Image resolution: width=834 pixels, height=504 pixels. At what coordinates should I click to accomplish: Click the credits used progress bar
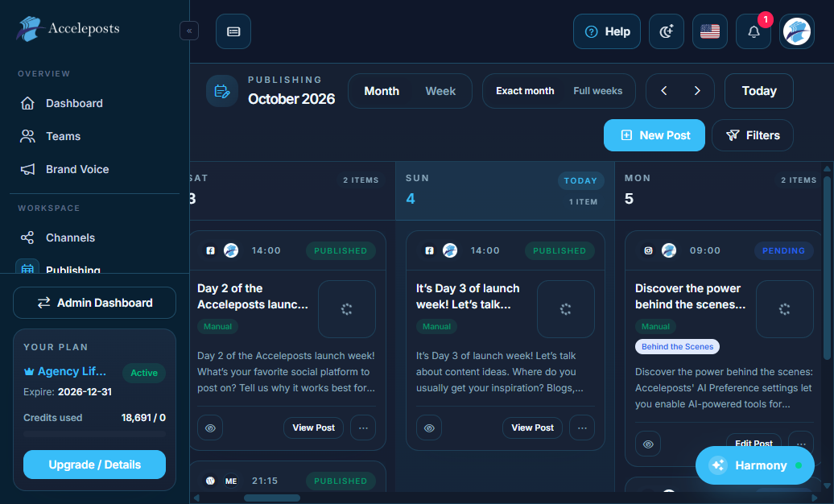(95, 434)
